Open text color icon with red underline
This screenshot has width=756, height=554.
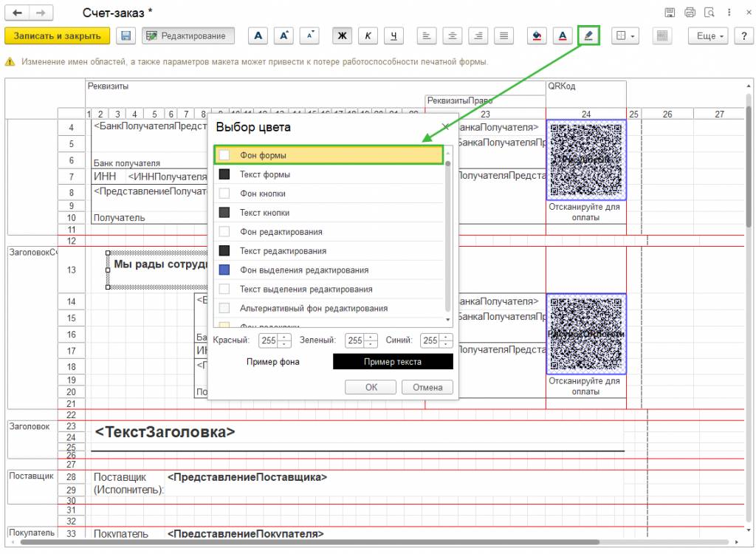(562, 35)
